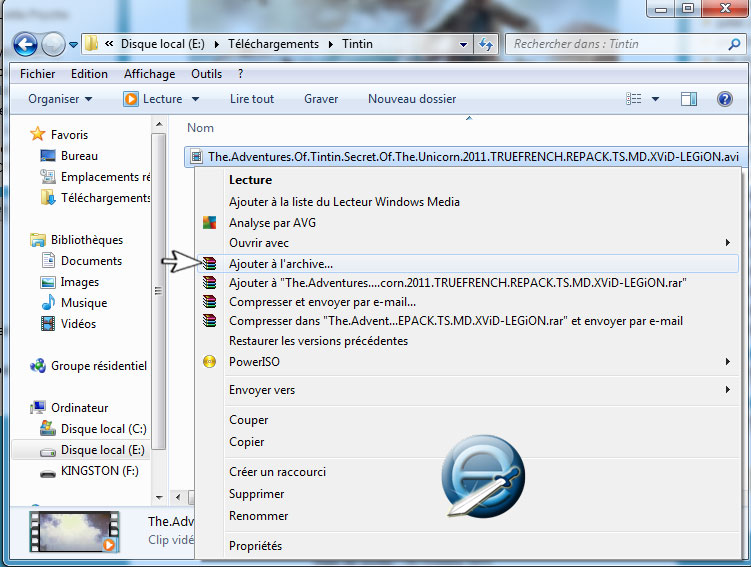Screen dimensions: 751x567
Task: Choose Ajouter à l'archive...
Action: [467, 264]
